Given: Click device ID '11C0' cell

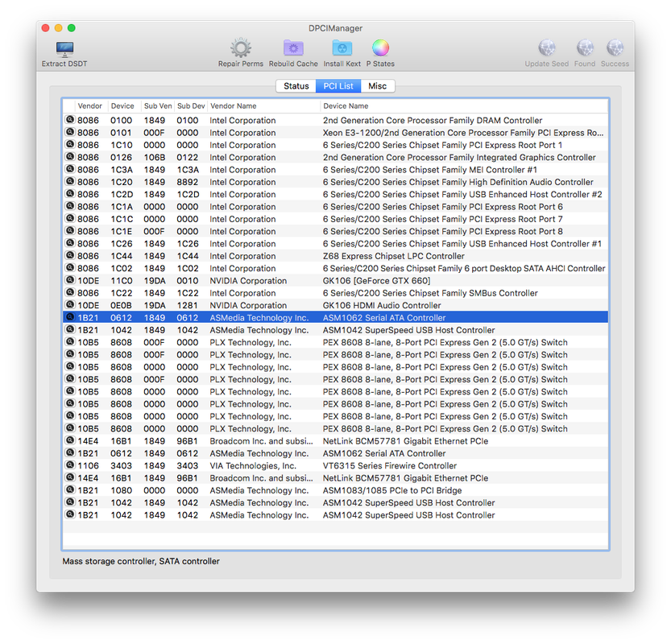Looking at the screenshot, I should (x=121, y=280).
